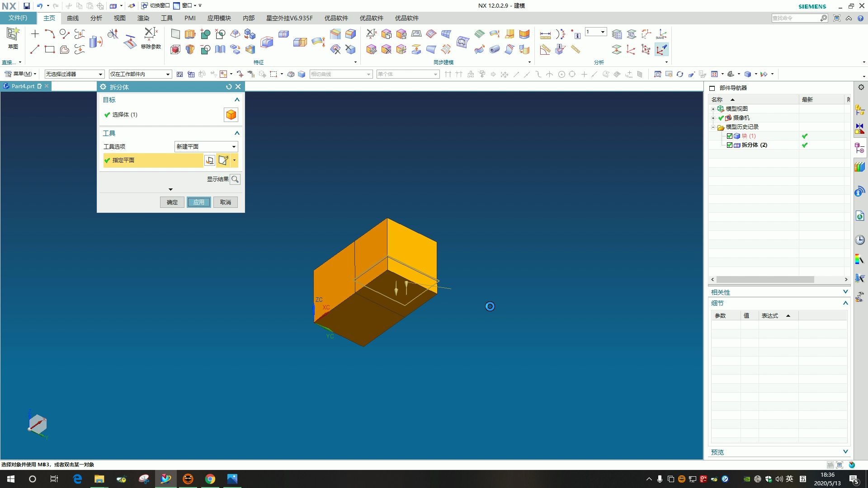Expand the 相关性 panel section
Screen dimensions: 868x488
845,292
